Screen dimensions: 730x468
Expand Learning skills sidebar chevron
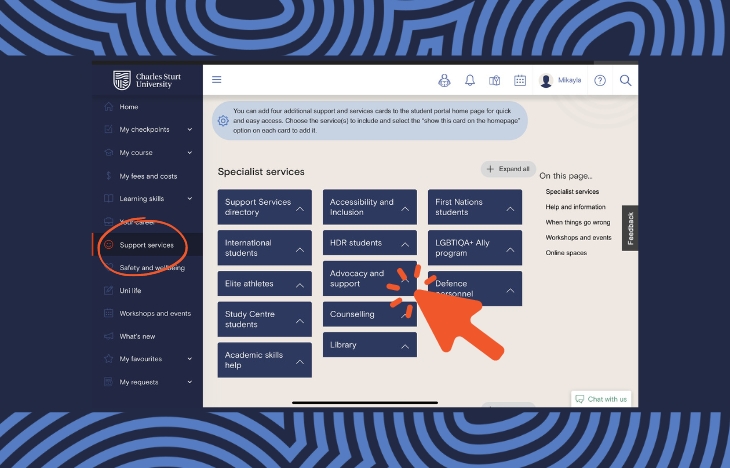point(190,198)
